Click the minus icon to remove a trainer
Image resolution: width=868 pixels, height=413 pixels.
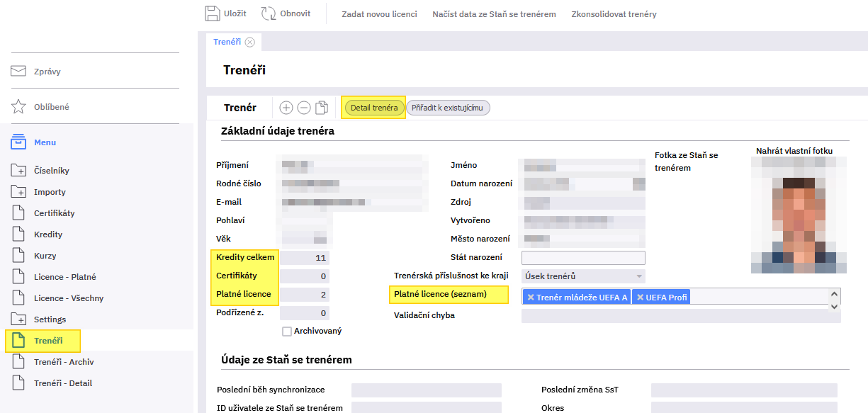[304, 108]
